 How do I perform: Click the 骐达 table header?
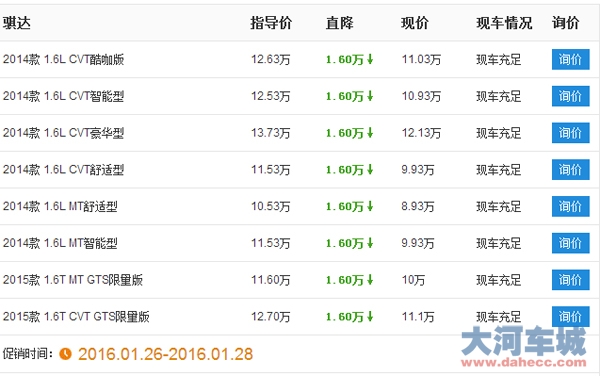[x=16, y=23]
